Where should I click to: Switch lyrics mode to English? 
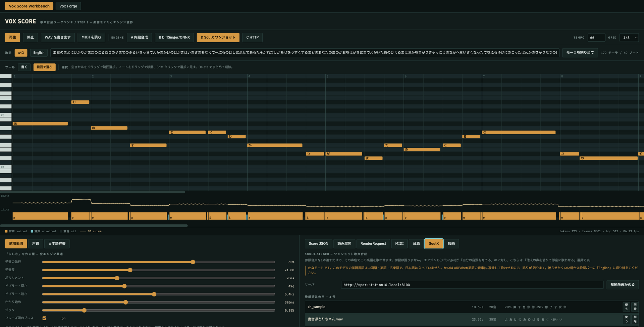tap(39, 53)
